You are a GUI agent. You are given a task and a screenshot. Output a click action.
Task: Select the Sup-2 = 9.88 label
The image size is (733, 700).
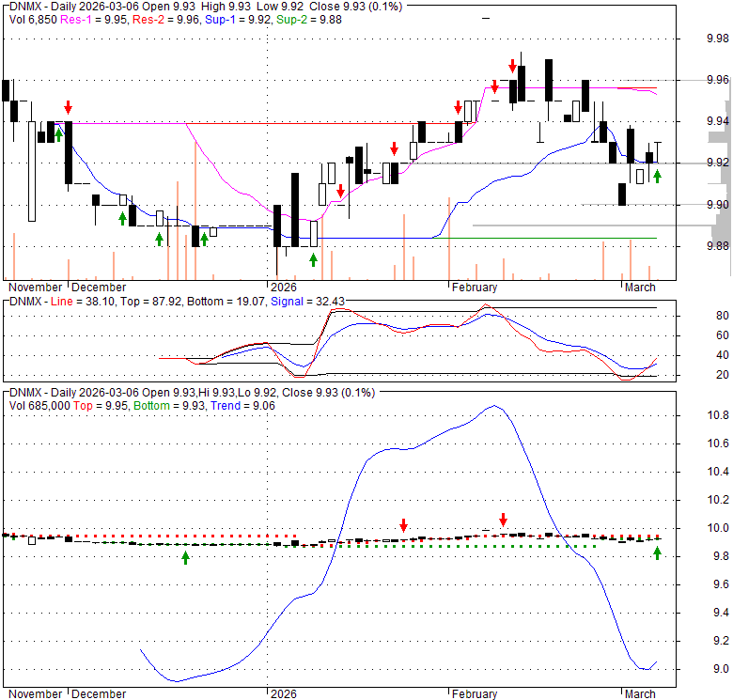click(x=309, y=20)
